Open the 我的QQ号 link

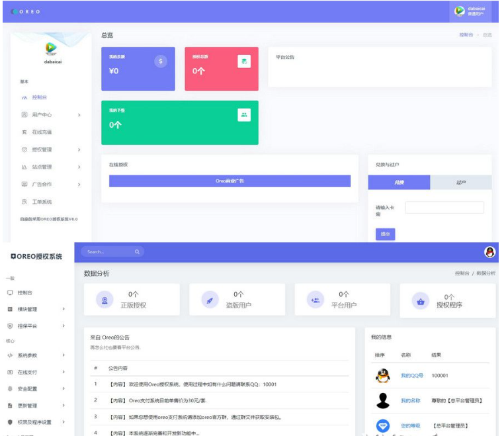tap(411, 375)
